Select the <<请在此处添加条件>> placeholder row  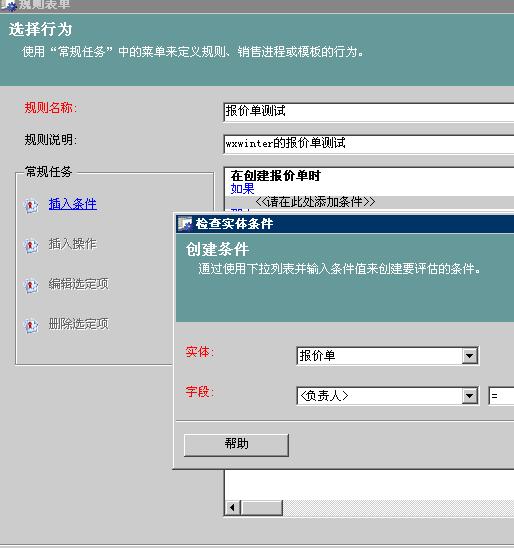(x=369, y=202)
